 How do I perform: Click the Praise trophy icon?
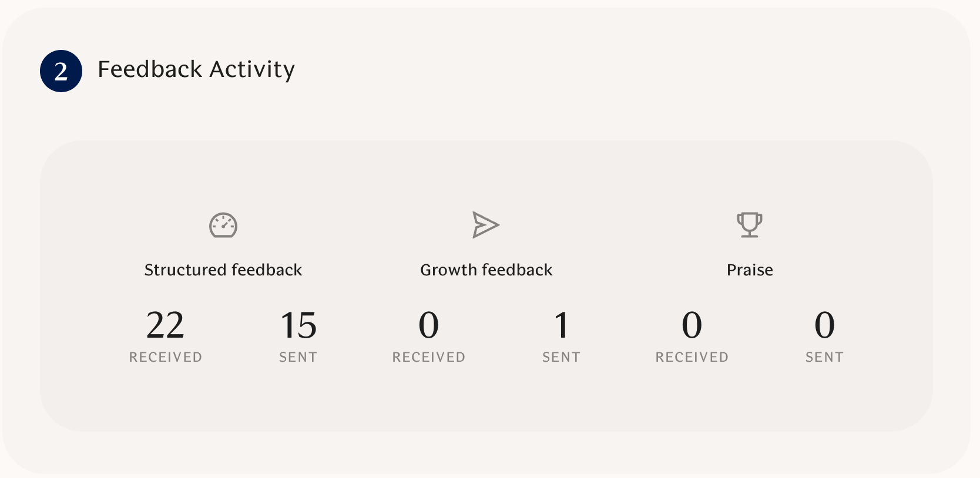[750, 225]
